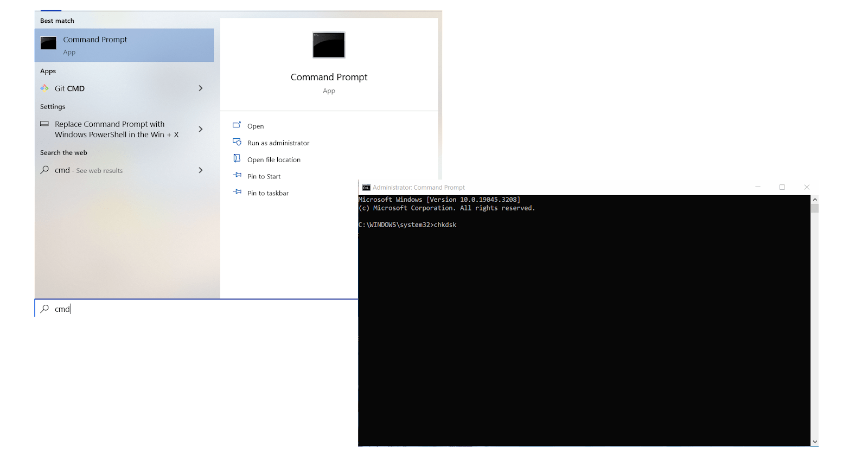Click the console scrollbar down arrow
This screenshot has height=468, width=868.
pyautogui.click(x=815, y=443)
